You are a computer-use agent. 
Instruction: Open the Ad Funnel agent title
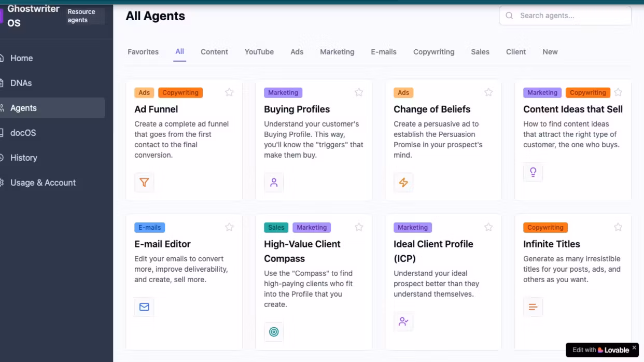pos(156,109)
